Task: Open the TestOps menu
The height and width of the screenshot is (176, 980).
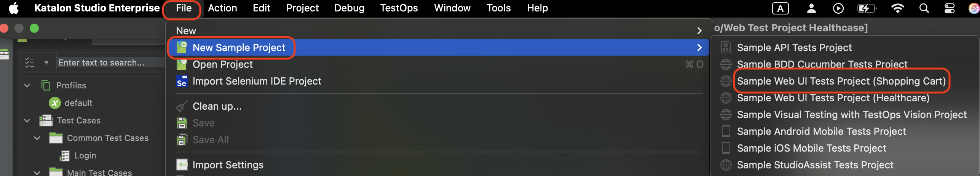Action: tap(399, 8)
